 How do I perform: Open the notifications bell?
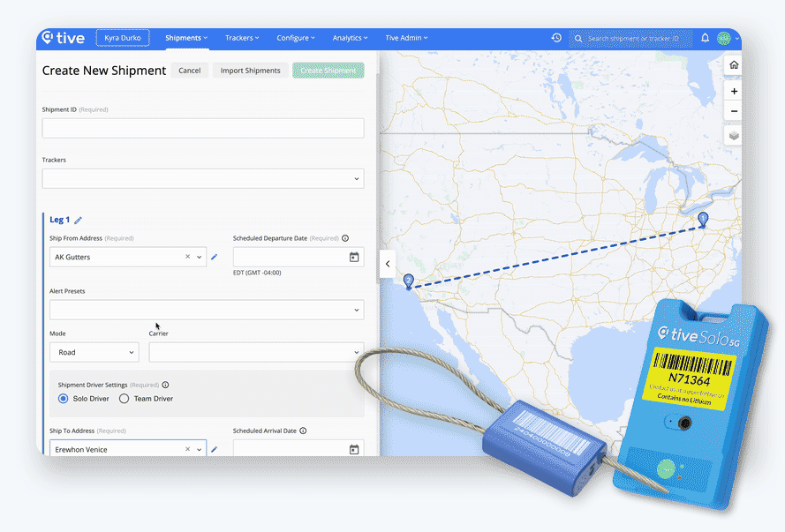(x=705, y=38)
